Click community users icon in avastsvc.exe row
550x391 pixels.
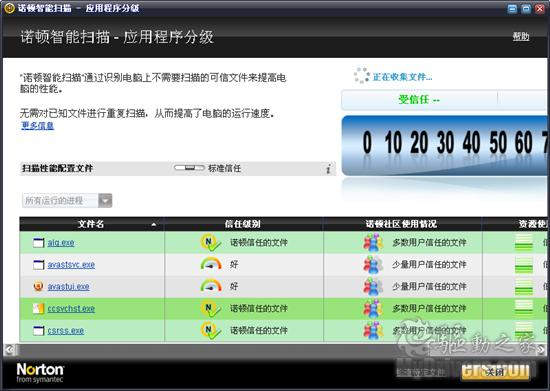point(373,264)
